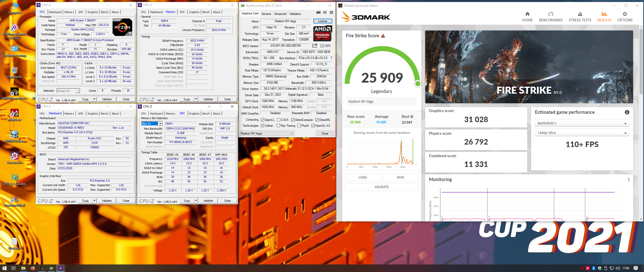Switch to the Validation tab in GPU-Z

(295, 14)
